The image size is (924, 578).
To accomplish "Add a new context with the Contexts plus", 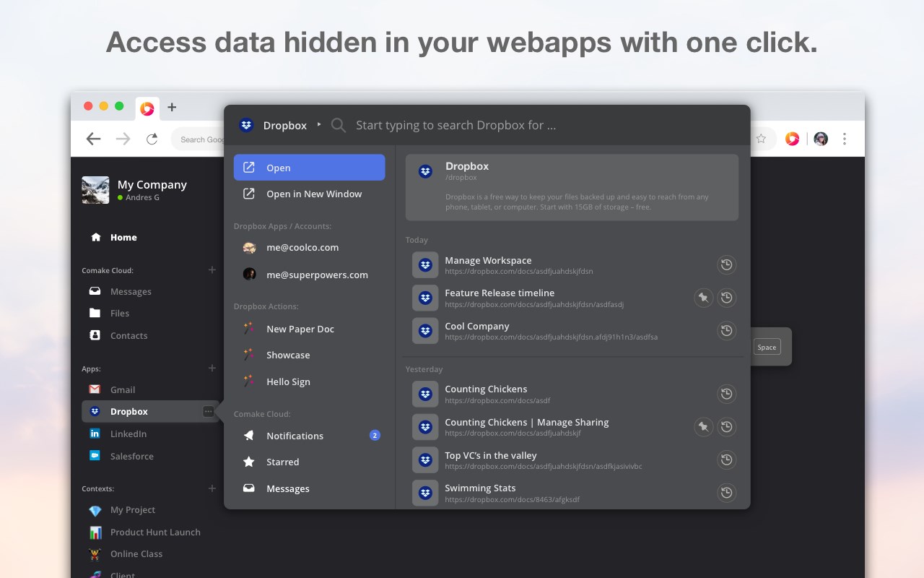I will [x=212, y=488].
